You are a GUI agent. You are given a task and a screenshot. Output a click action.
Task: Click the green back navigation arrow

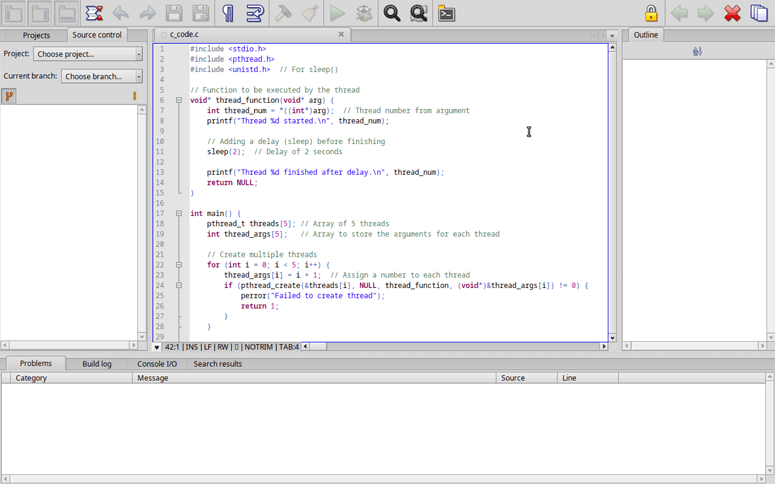point(679,13)
